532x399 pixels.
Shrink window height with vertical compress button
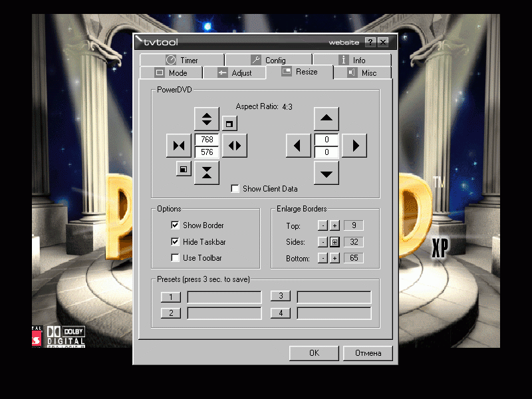(207, 173)
